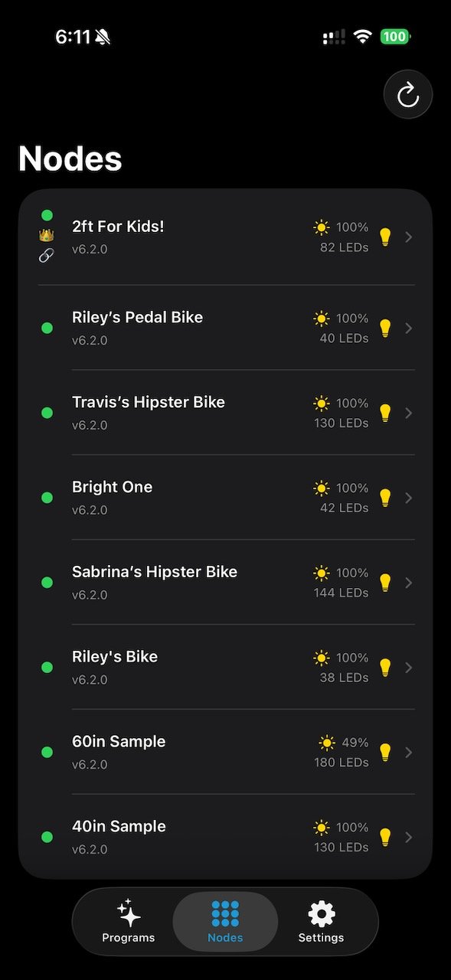The width and height of the screenshot is (451, 980).
Task: Tap the gear icon on the Settings tab
Action: tap(320, 913)
